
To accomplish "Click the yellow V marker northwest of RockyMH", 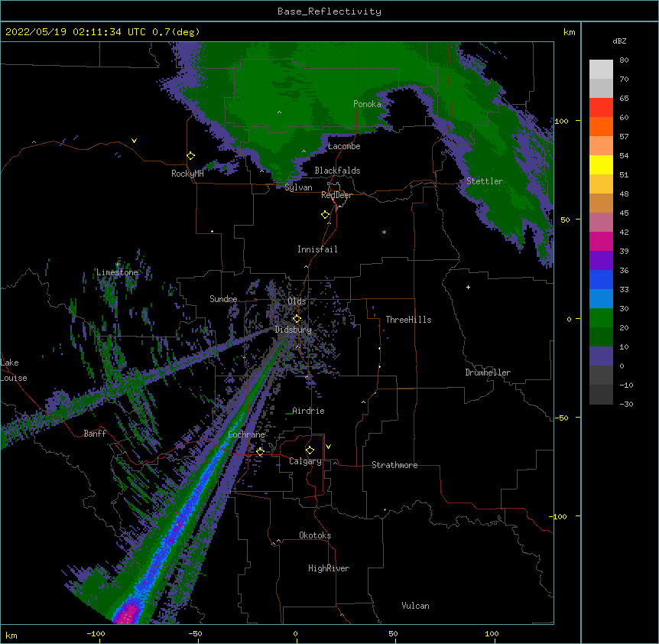I will click(134, 141).
